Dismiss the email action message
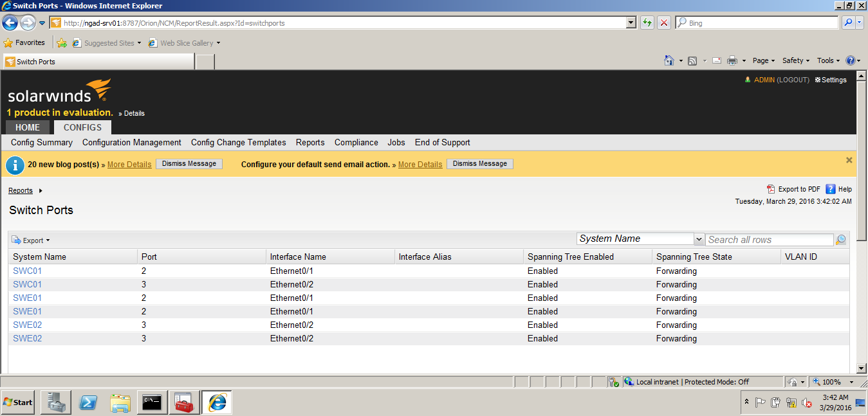 480,164
